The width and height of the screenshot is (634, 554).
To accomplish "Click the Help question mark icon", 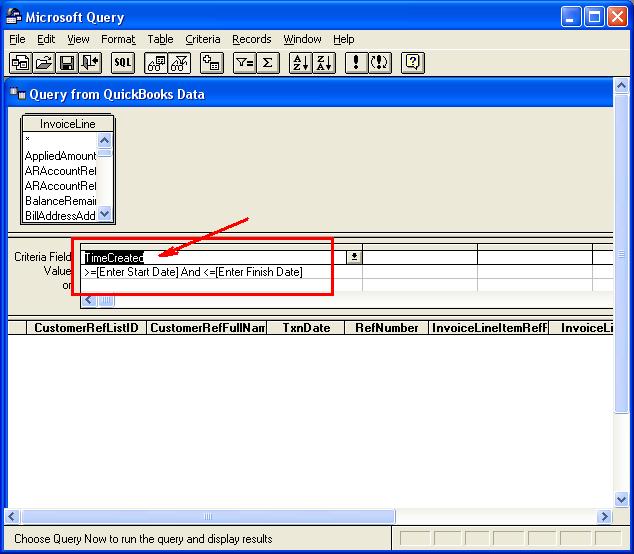I will click(x=413, y=63).
